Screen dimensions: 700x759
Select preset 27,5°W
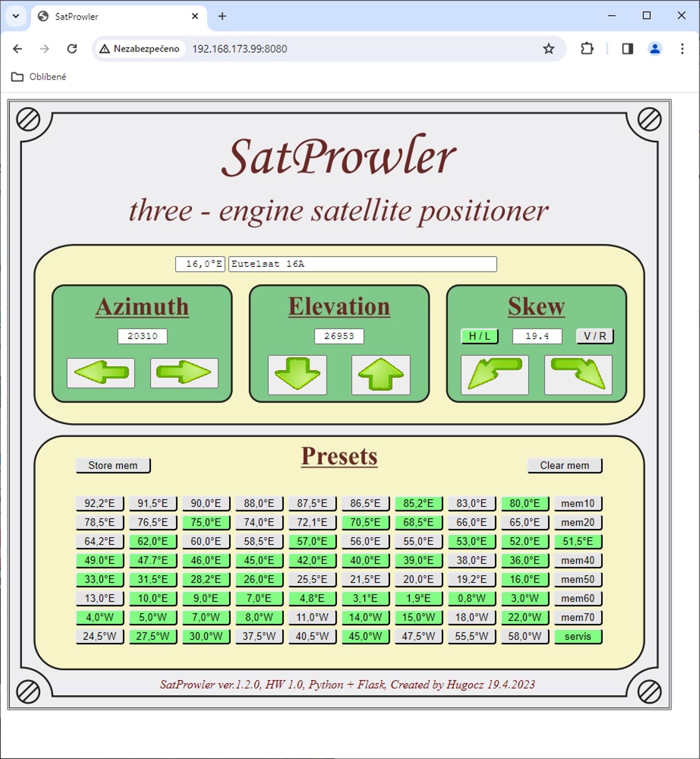pyautogui.click(x=153, y=636)
